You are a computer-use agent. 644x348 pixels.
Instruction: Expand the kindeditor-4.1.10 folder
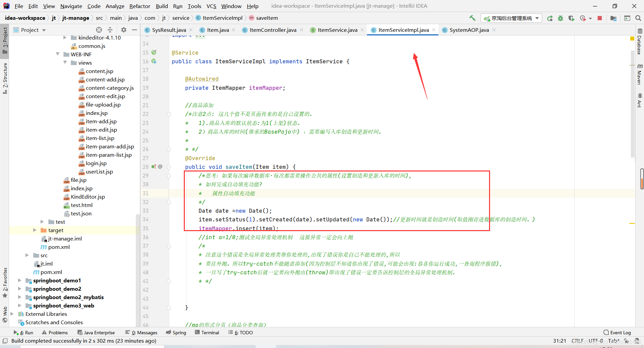(65, 38)
